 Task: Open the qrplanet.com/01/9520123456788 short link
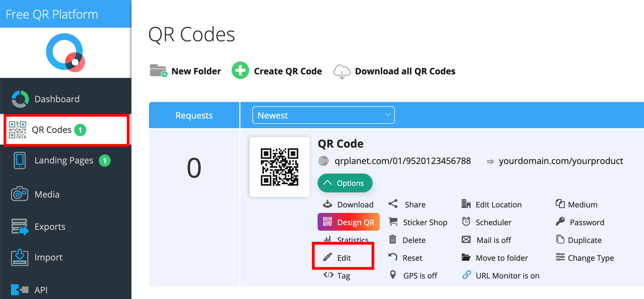click(x=402, y=161)
